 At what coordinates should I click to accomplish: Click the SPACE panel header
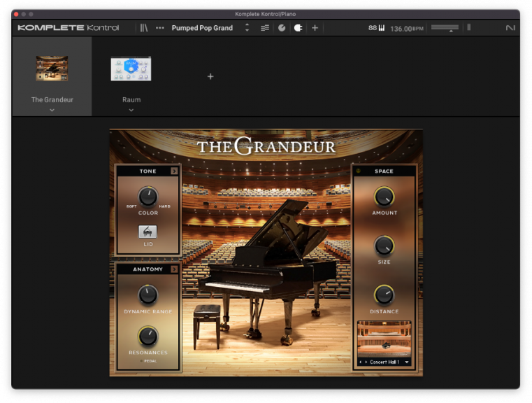point(384,171)
